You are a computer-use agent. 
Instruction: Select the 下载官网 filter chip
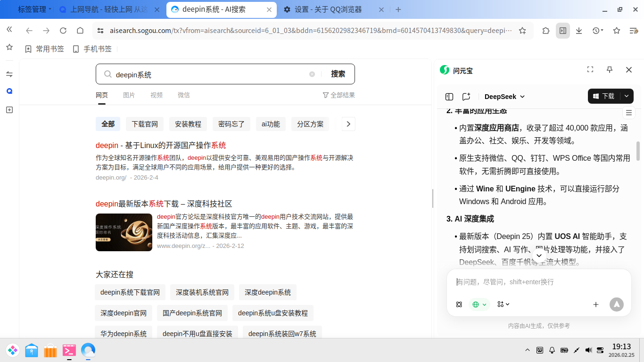pyautogui.click(x=145, y=124)
